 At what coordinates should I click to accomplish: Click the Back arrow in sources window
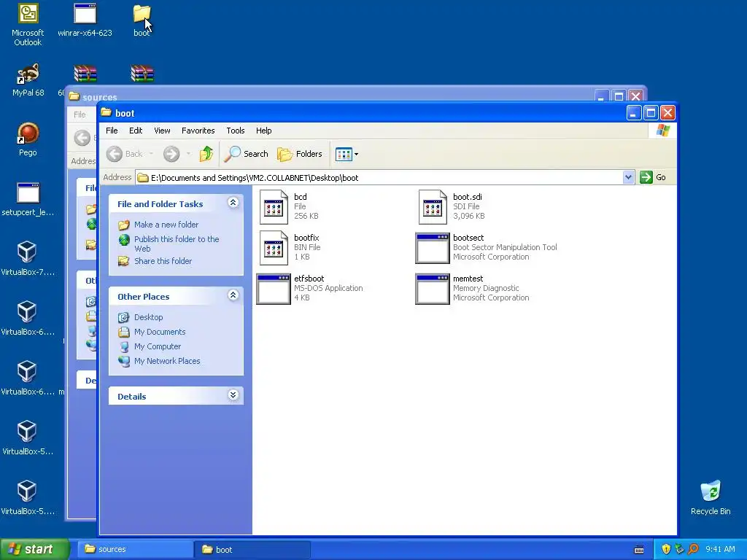pyautogui.click(x=82, y=138)
